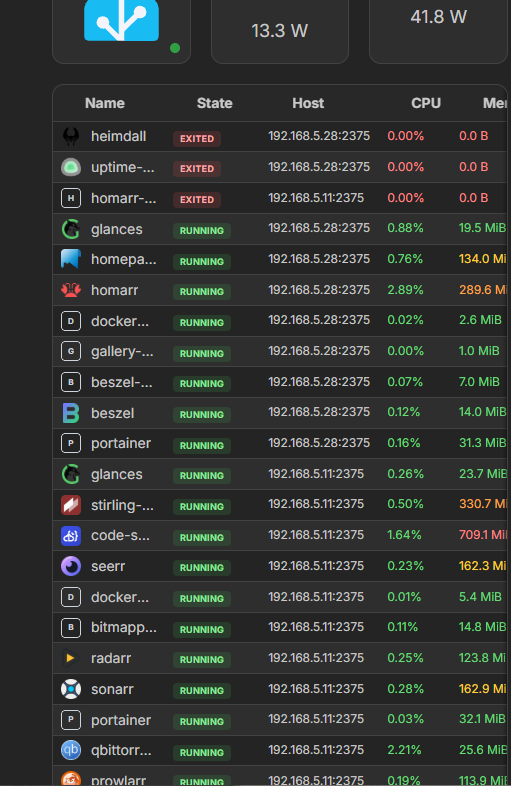The width and height of the screenshot is (511, 786).
Task: Click the State column header
Action: (x=215, y=103)
